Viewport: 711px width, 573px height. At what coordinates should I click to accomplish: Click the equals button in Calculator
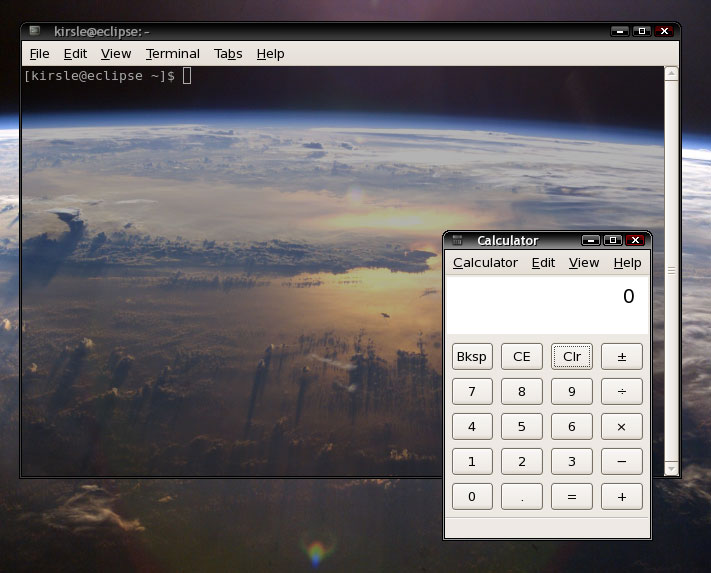click(x=572, y=496)
